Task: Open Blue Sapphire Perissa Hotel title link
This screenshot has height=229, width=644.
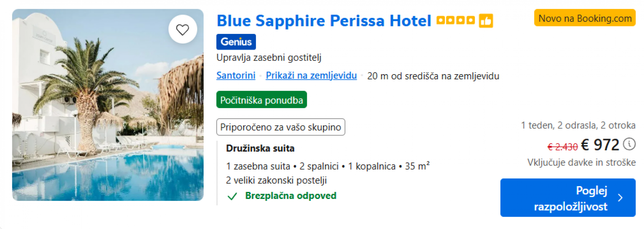Action: pyautogui.click(x=324, y=21)
